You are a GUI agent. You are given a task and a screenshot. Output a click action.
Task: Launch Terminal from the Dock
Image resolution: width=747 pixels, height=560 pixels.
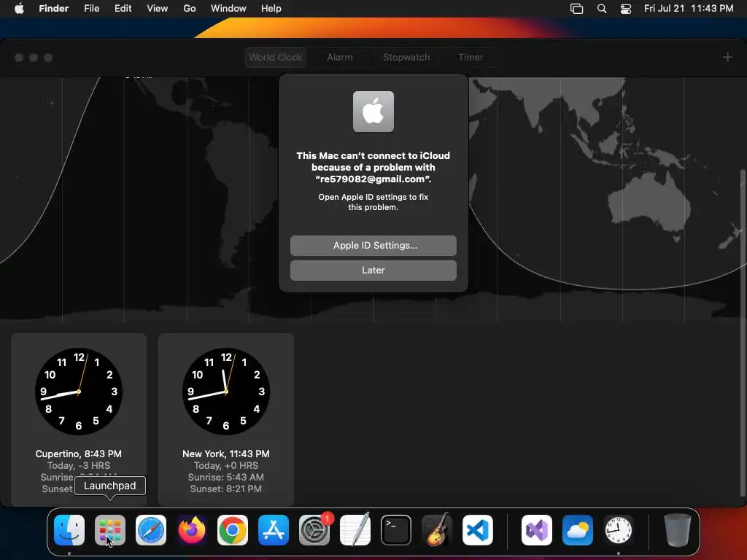pyautogui.click(x=396, y=530)
